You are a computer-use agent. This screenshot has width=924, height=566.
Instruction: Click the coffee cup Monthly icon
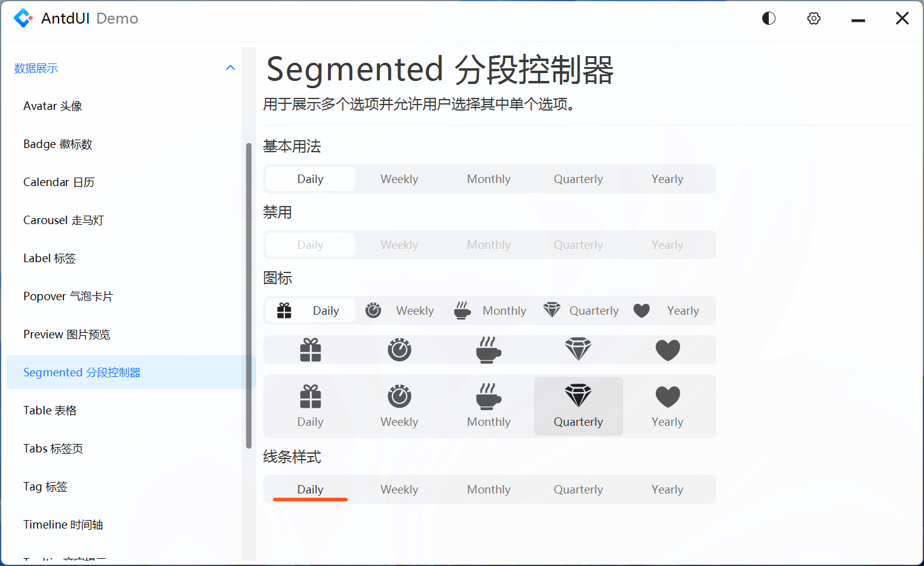click(x=462, y=310)
